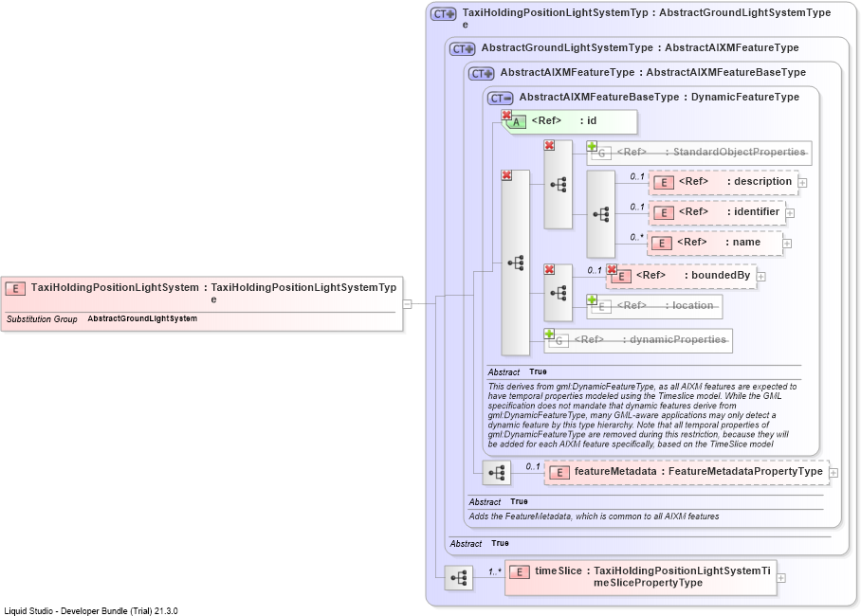Click green plus on dynamicProperties group

pyautogui.click(x=549, y=334)
